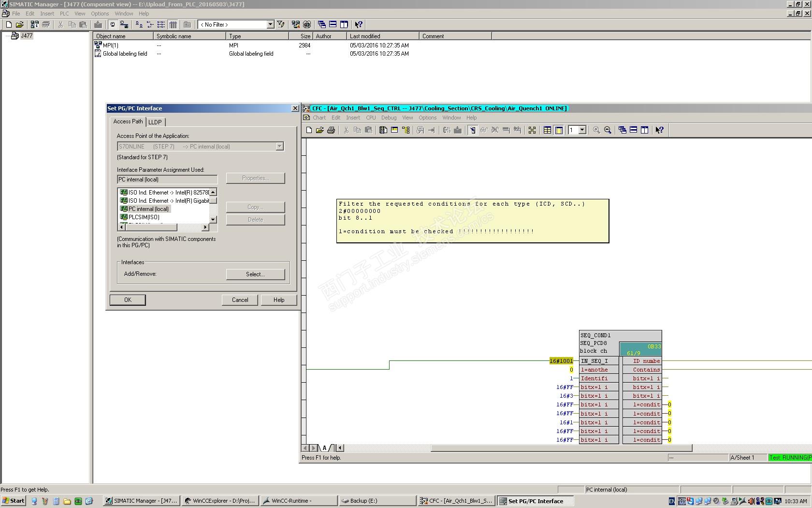Toggle Sheet View icon in CFC toolbar
Screen dimensions: 812x508
559,130
